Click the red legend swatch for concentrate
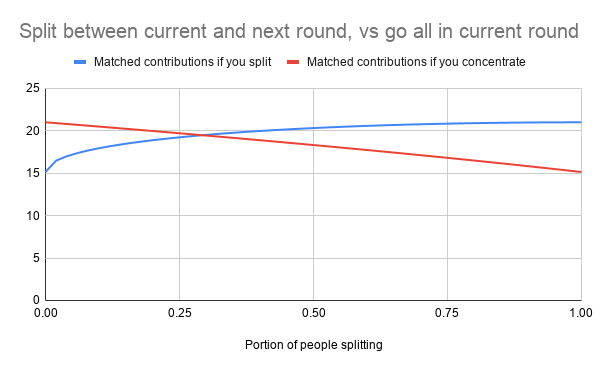Image resolution: width=600 pixels, height=371 pixels. [293, 62]
